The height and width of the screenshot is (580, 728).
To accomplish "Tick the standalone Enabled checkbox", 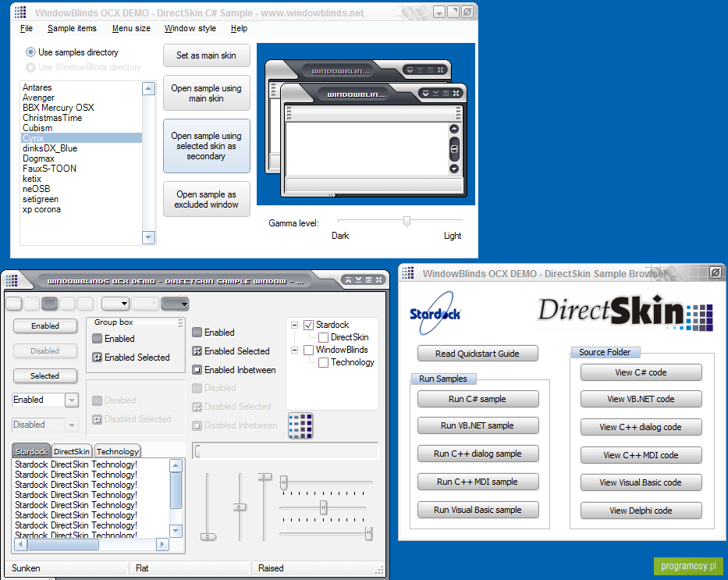I will (x=197, y=332).
